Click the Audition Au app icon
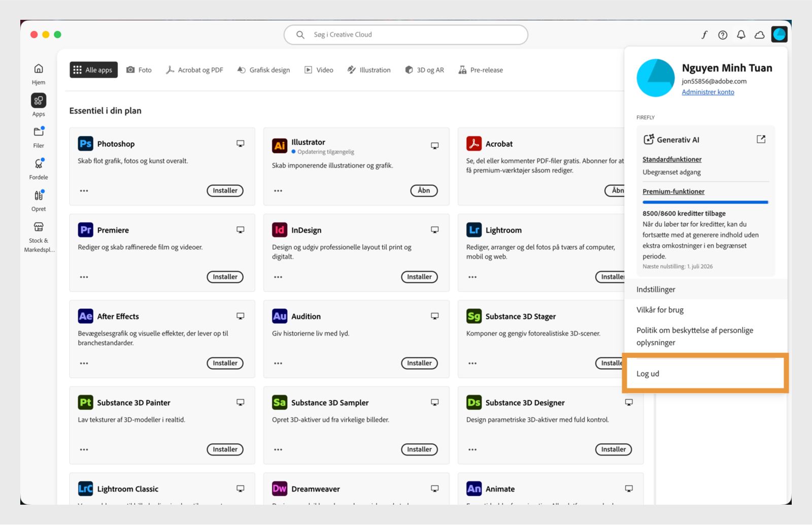Viewport: 812px width, 525px height. [x=280, y=316]
